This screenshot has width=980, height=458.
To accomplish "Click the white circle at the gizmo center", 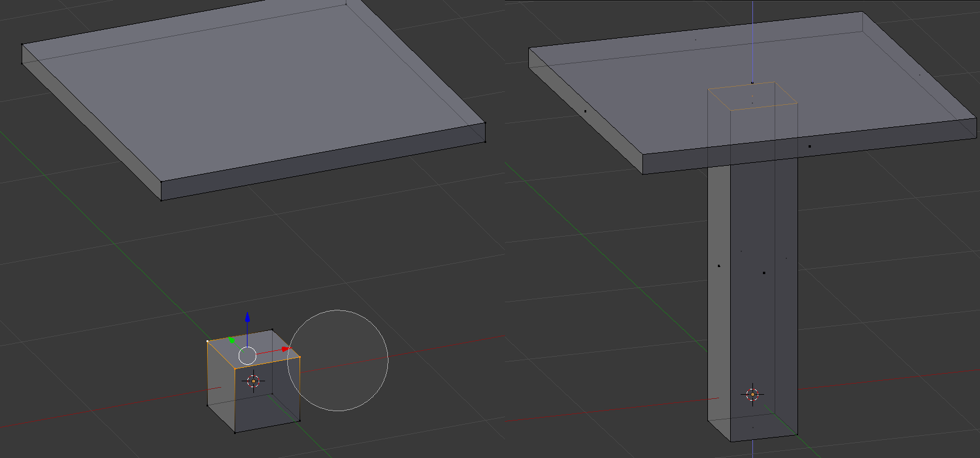I will (x=247, y=355).
